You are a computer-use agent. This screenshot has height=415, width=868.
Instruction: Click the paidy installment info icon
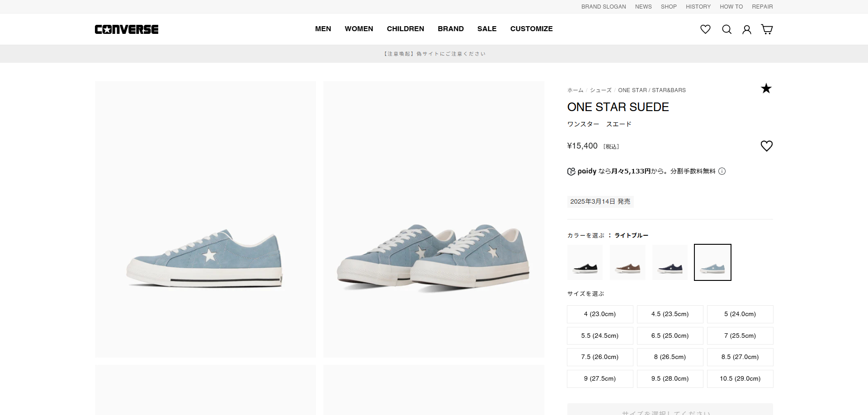[x=722, y=171]
